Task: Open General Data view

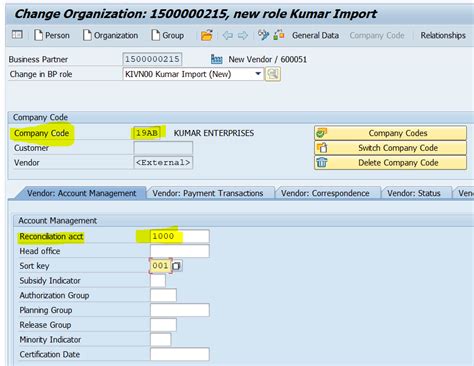Action: tap(315, 35)
